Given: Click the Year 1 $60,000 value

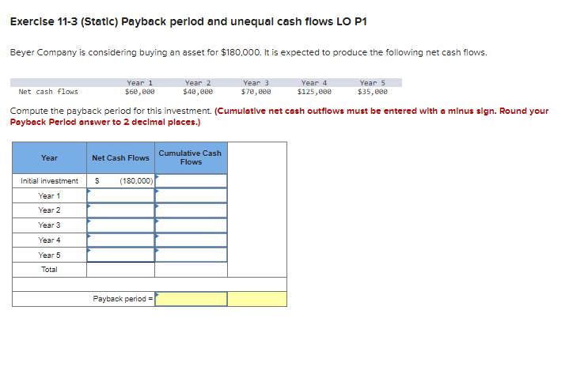Looking at the screenshot, I should tap(139, 92).
